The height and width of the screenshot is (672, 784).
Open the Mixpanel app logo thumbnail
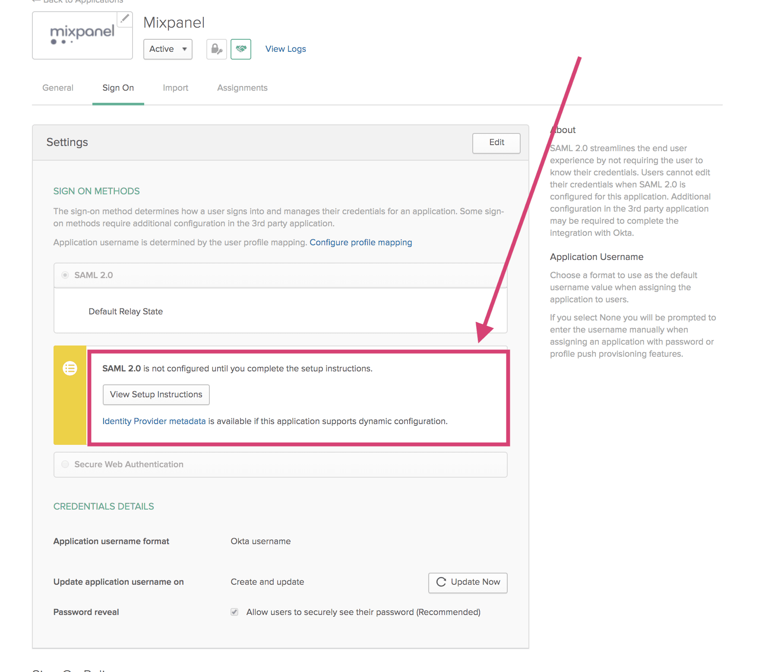[x=82, y=35]
